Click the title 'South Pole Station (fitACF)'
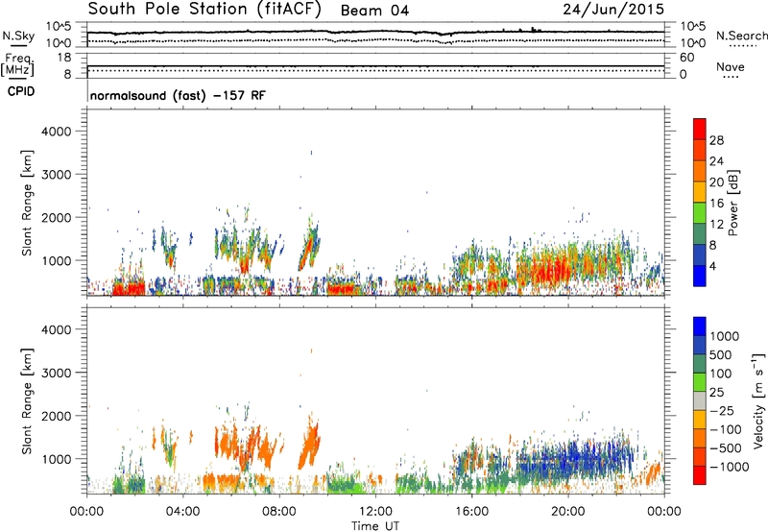The image size is (768, 532). coord(204,10)
